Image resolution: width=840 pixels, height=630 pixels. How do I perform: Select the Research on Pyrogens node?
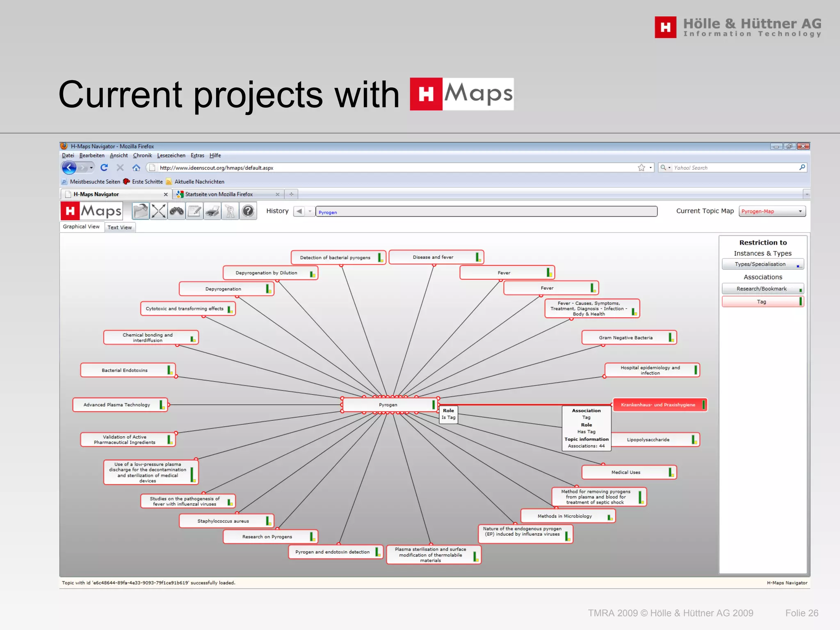(x=271, y=536)
